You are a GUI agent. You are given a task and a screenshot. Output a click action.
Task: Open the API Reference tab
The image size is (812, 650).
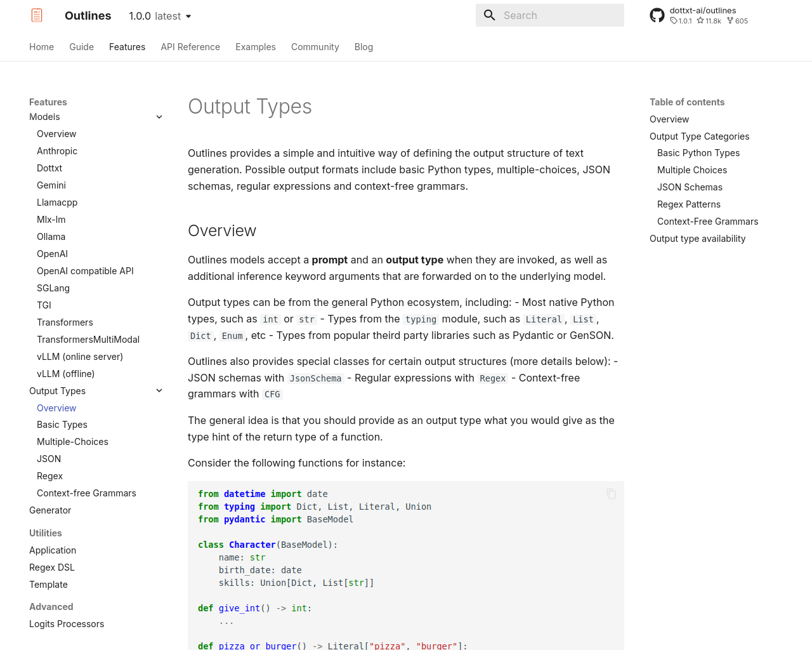(190, 47)
